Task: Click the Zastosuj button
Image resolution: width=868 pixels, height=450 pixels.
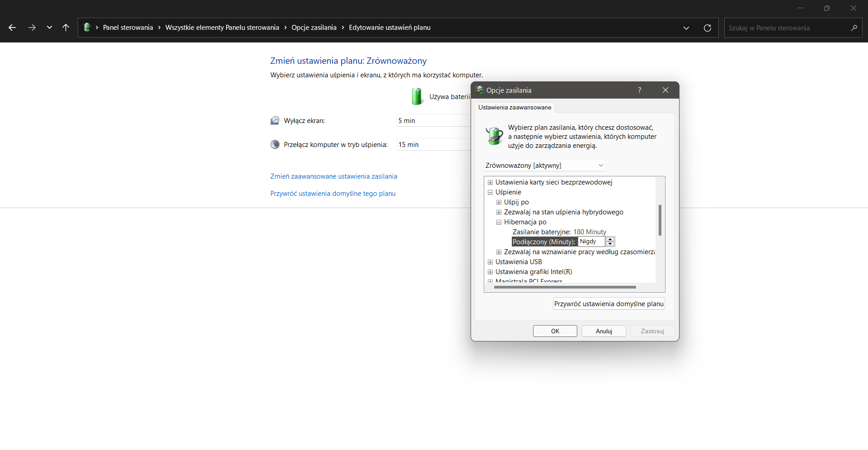Action: point(652,331)
